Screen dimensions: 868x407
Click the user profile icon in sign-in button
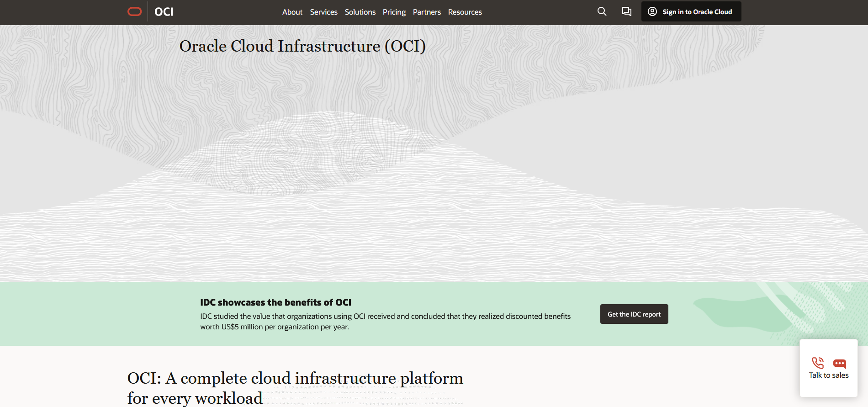(652, 11)
